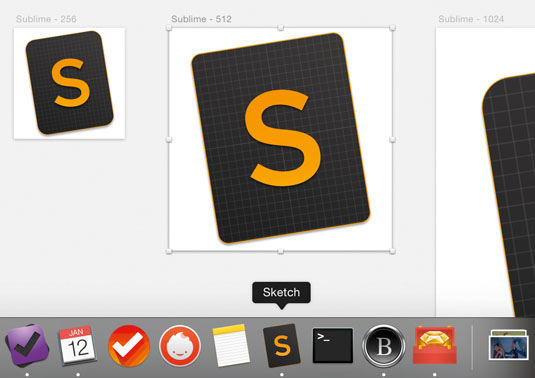Click the small icon in the Sublime - 256 artboard
The width and height of the screenshot is (535, 378).
69,83
